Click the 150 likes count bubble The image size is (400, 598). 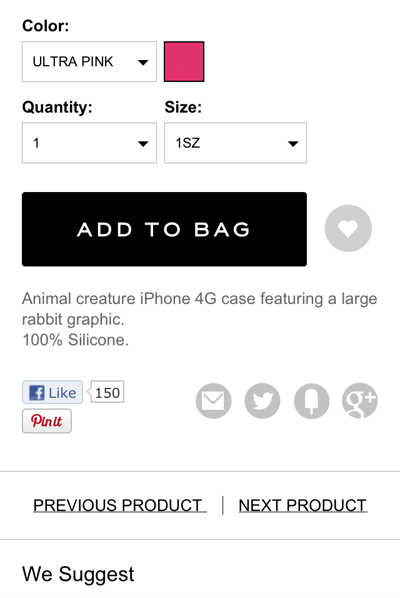tap(107, 392)
